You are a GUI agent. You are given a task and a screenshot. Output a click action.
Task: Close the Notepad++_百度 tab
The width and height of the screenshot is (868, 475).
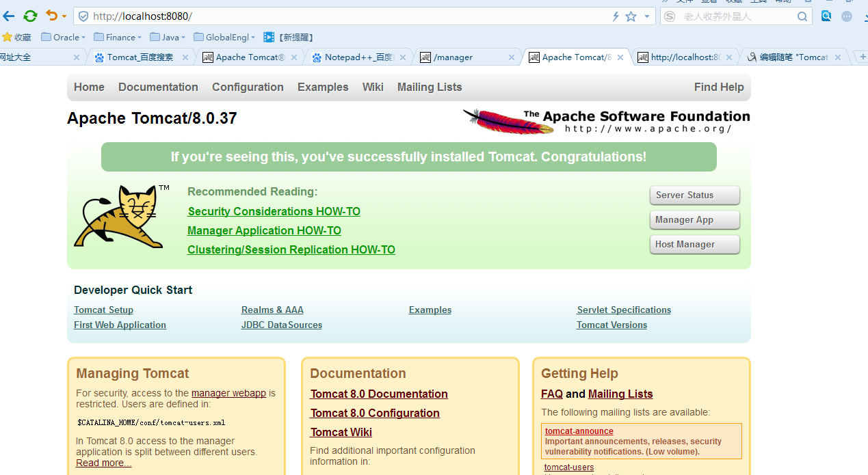[x=403, y=57]
